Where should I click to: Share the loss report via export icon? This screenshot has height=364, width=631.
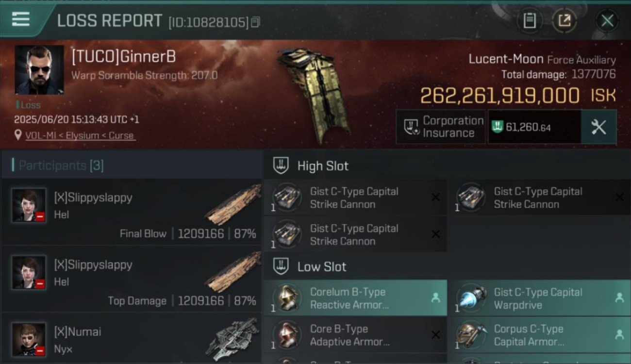click(x=564, y=20)
